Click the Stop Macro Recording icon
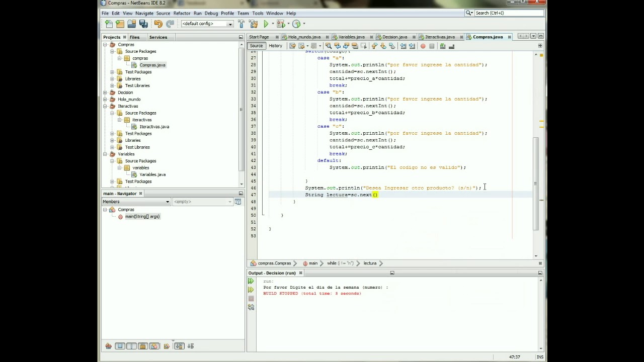The width and height of the screenshot is (644, 362). pyautogui.click(x=432, y=46)
